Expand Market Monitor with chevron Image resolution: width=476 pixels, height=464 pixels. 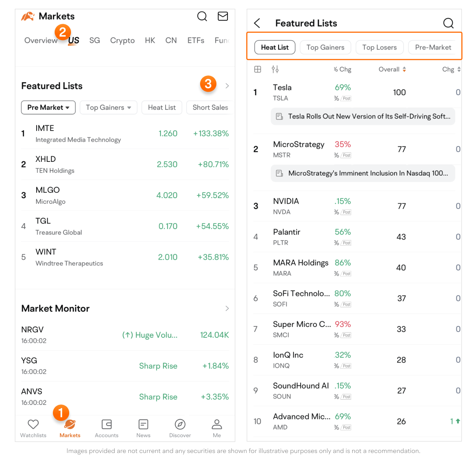227,308
